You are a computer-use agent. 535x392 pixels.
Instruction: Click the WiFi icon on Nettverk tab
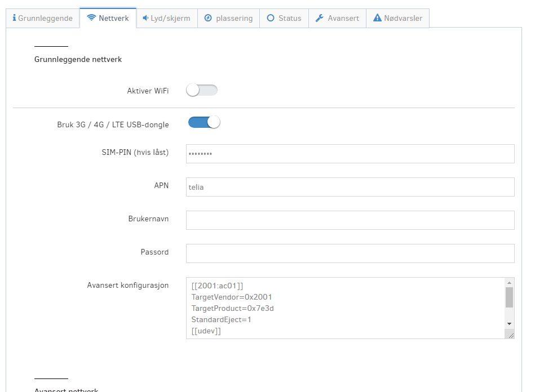(91, 18)
